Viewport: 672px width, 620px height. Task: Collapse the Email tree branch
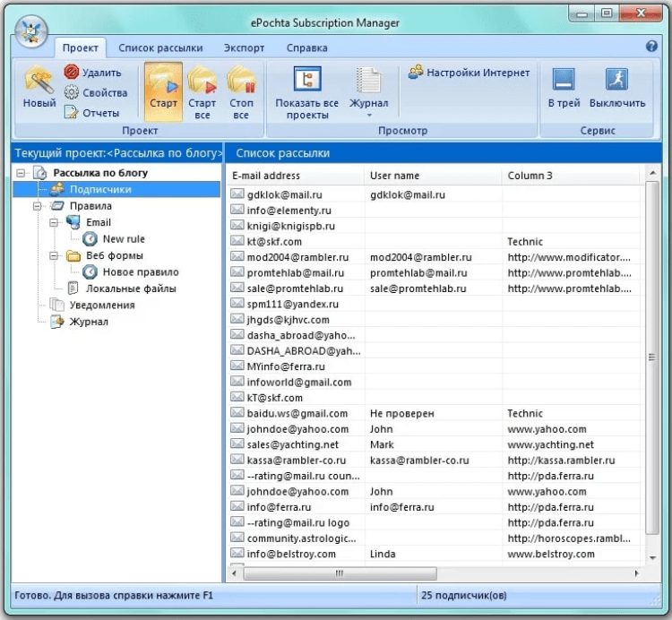(53, 223)
